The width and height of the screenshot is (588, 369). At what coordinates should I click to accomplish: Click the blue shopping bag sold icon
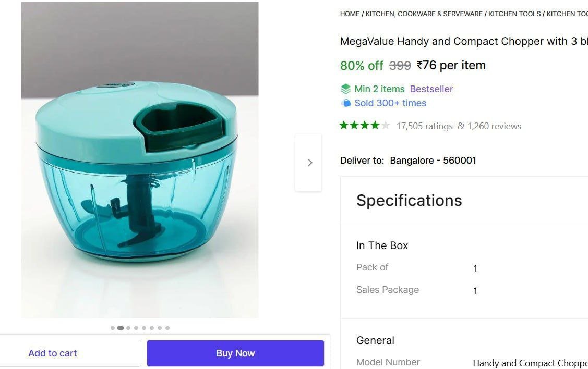tap(345, 103)
